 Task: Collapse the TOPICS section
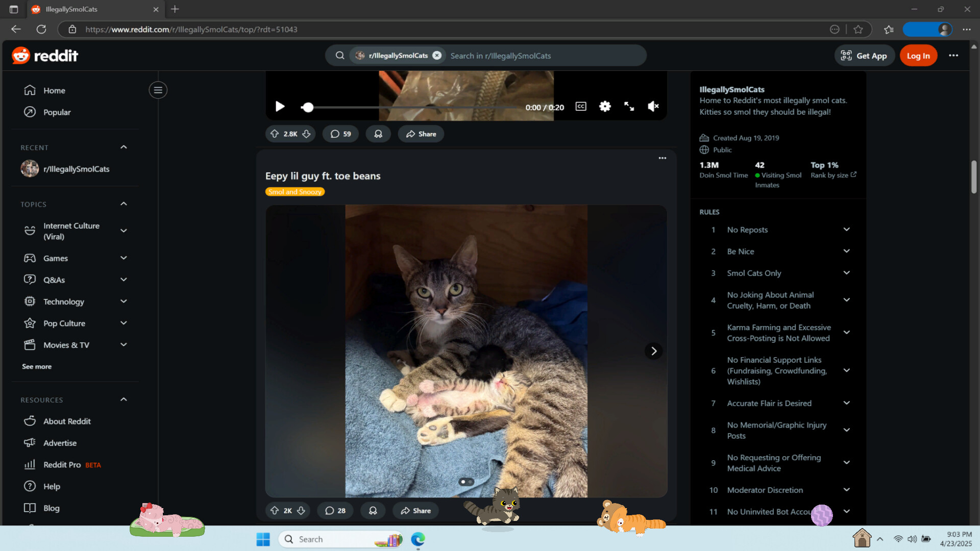pos(124,204)
